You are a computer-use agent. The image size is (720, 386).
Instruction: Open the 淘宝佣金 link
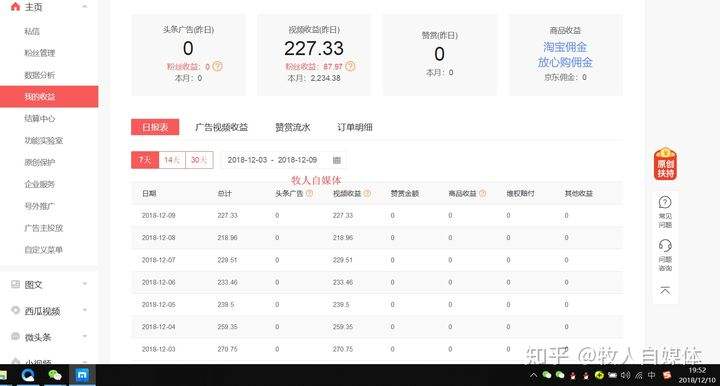click(x=565, y=47)
